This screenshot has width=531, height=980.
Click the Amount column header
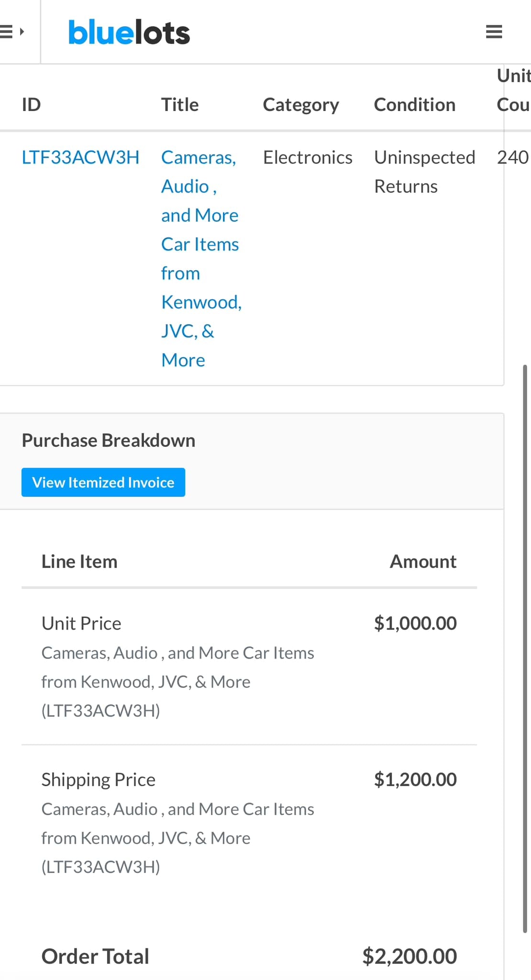tap(423, 561)
